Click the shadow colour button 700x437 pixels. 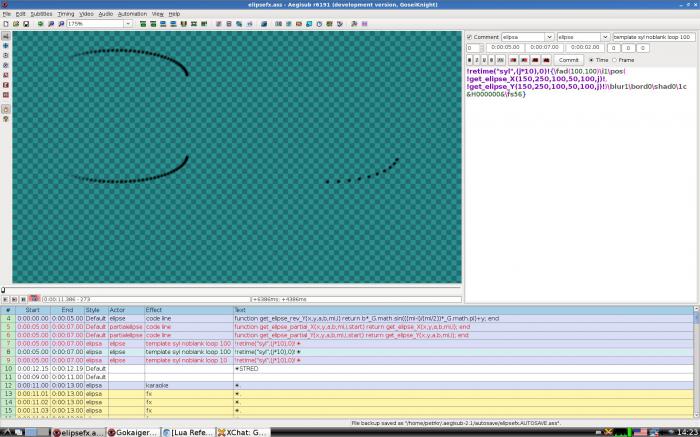pyautogui.click(x=546, y=60)
